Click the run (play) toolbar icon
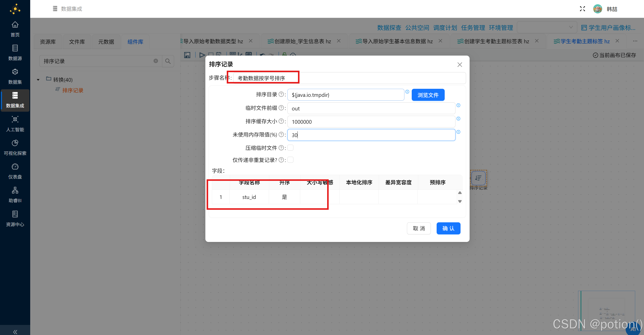The image size is (644, 335). pyautogui.click(x=202, y=55)
